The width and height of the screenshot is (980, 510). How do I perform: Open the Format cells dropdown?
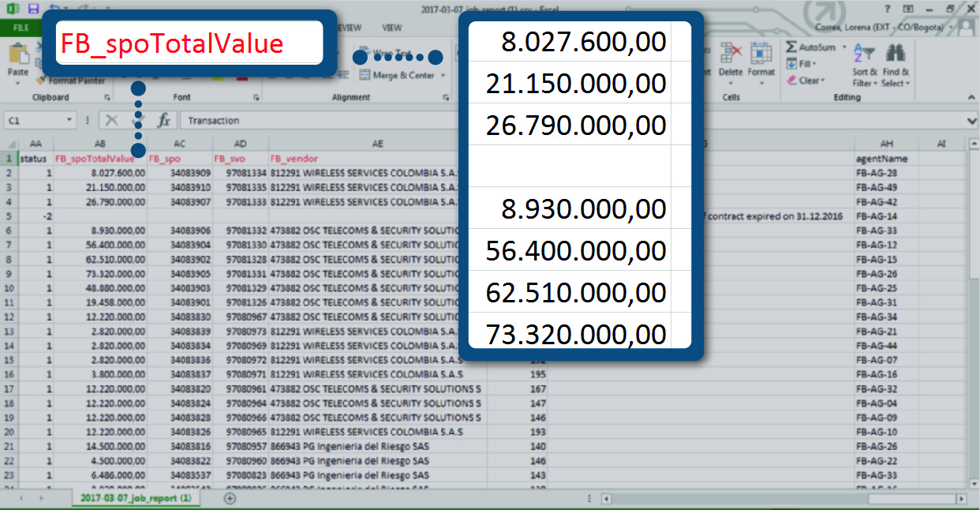(x=761, y=62)
